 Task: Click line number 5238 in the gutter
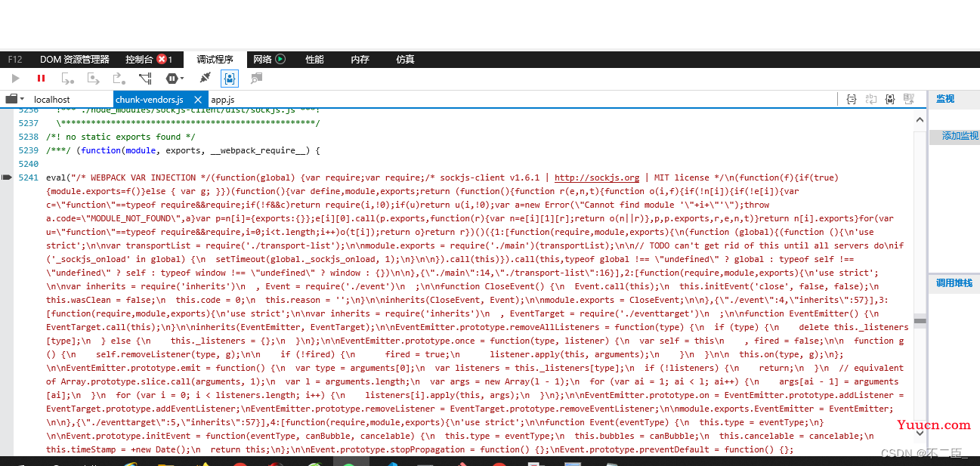(28, 137)
